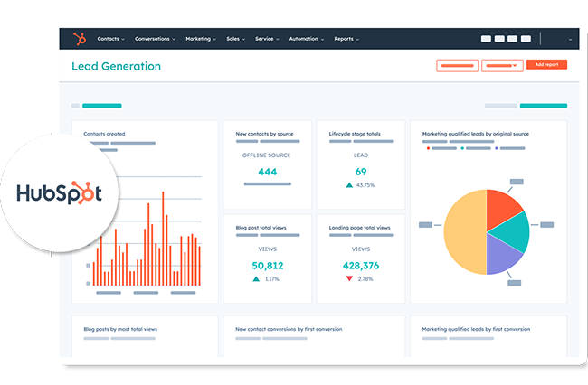Select the teal pie chart segment
Image resolution: width=588 pixels, height=385 pixels.
pyautogui.click(x=512, y=232)
